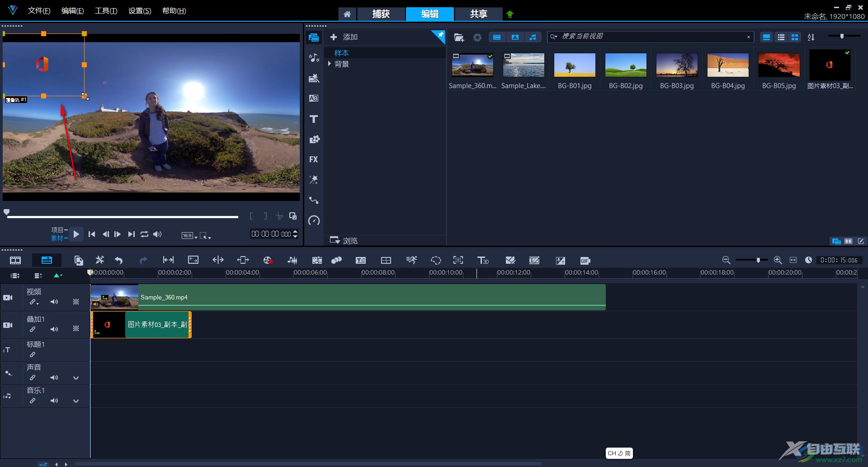
Task: Open the 16:9 aspect ratio dropdown
Action: [x=189, y=235]
